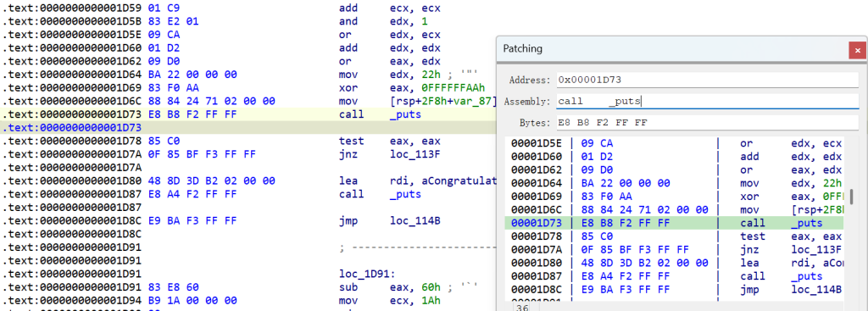Click bytes '48 8D 3D B2 02 00 00' in disassembly view

[x=211, y=181]
